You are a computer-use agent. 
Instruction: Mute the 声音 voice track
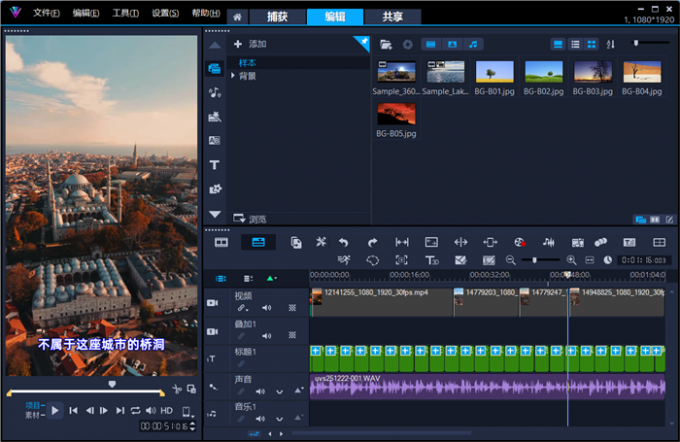click(x=261, y=391)
